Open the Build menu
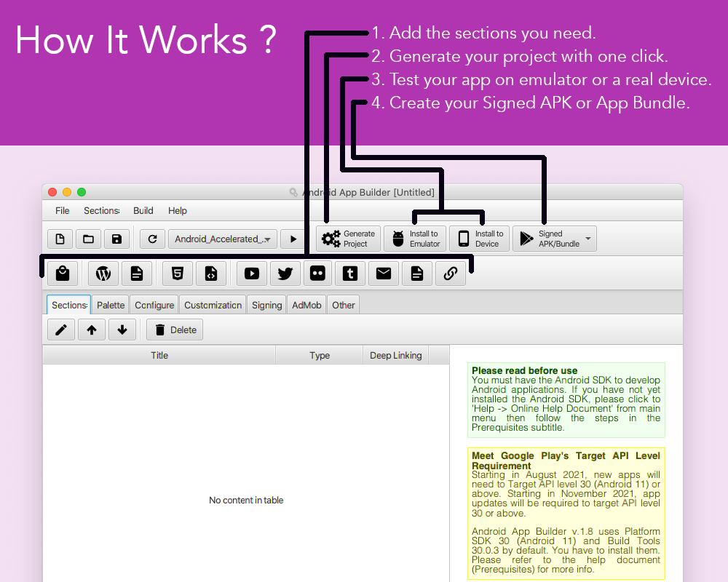 pos(143,211)
